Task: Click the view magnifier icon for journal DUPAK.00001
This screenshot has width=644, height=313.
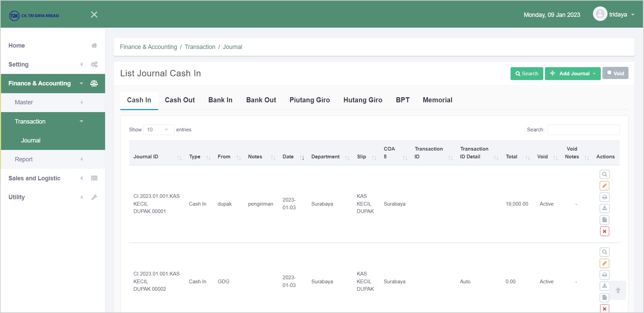Action: (x=604, y=174)
